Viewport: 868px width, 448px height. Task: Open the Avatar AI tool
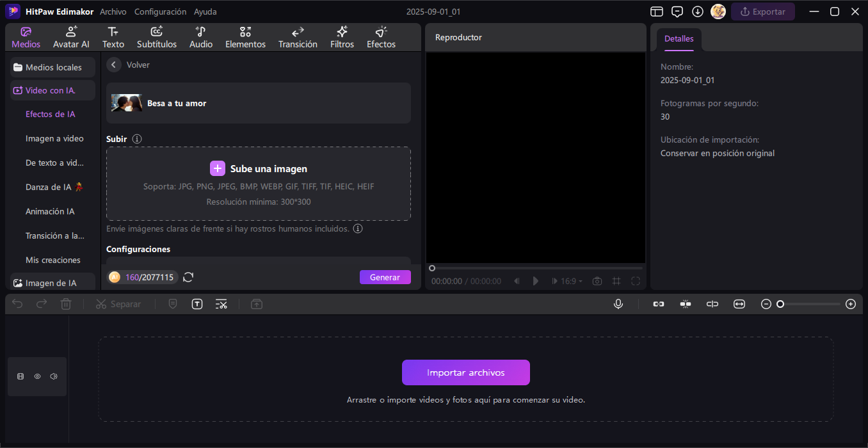tap(71, 37)
